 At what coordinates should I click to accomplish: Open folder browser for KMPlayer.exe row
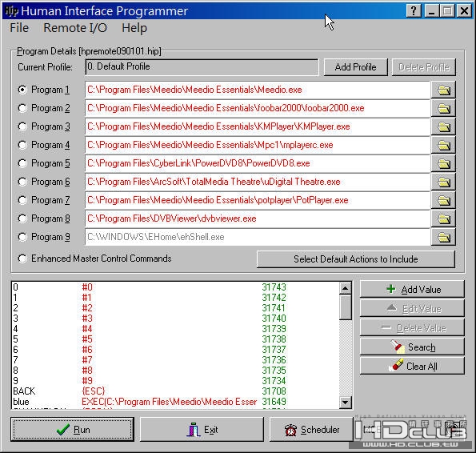pos(443,126)
